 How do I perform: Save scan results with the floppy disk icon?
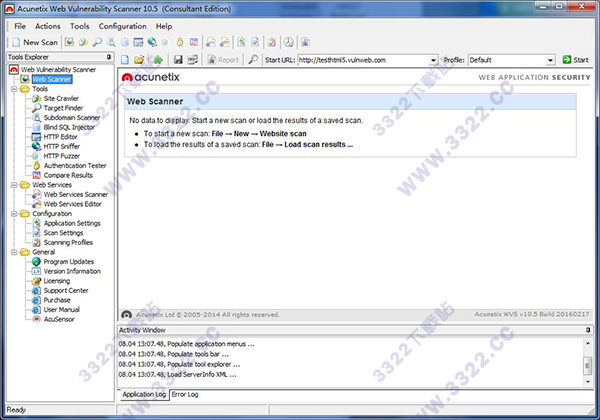(x=178, y=60)
